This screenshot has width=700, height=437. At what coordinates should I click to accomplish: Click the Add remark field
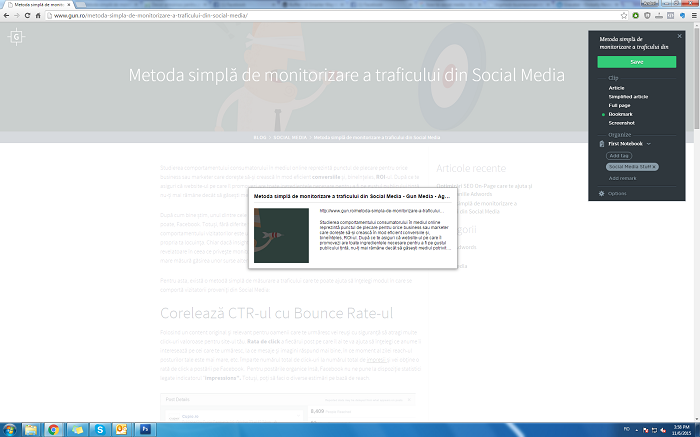coord(623,178)
